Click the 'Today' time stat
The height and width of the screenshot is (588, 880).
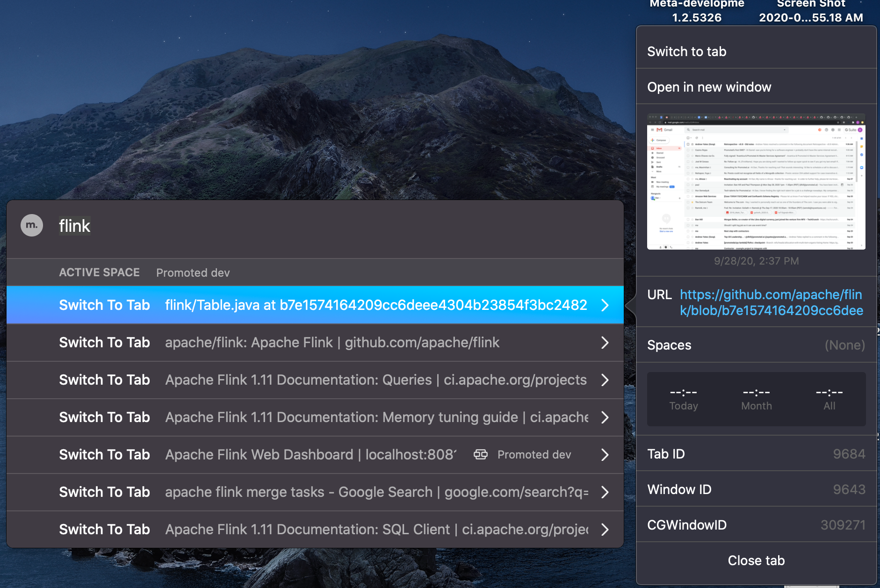[684, 400]
